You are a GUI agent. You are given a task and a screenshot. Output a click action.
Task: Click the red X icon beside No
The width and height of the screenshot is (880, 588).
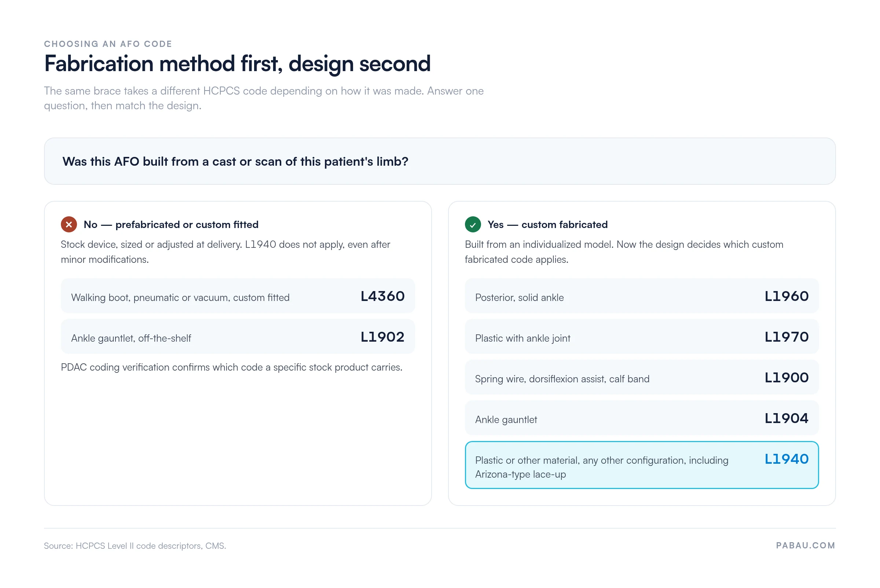[69, 225]
